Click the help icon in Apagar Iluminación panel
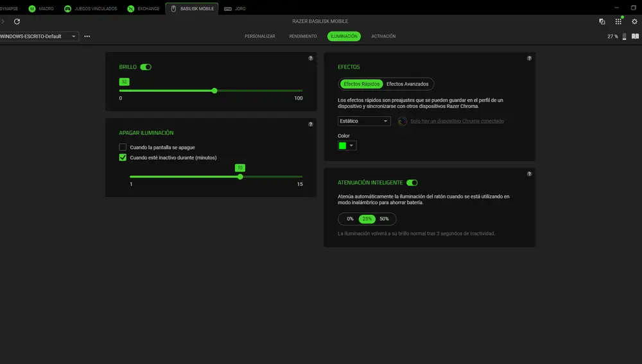The width and height of the screenshot is (642, 364). (311, 124)
